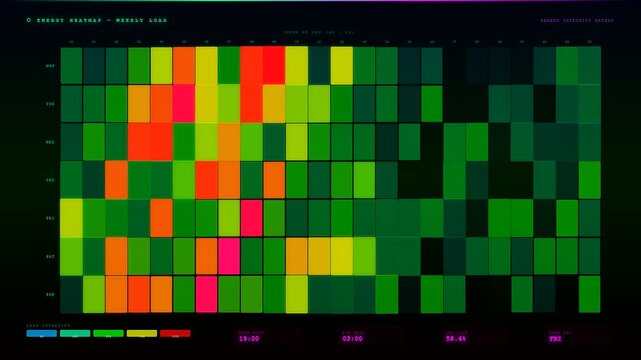The height and width of the screenshot is (360, 641).
Task: Select the amber Tuesday hour 03 cell
Action: [139, 104]
